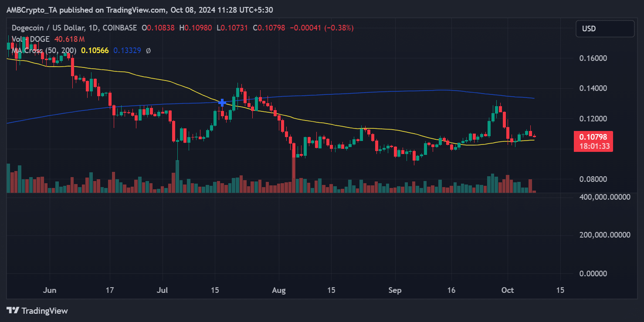Click the yellow 50 MA value 0.10566

[x=95, y=50]
